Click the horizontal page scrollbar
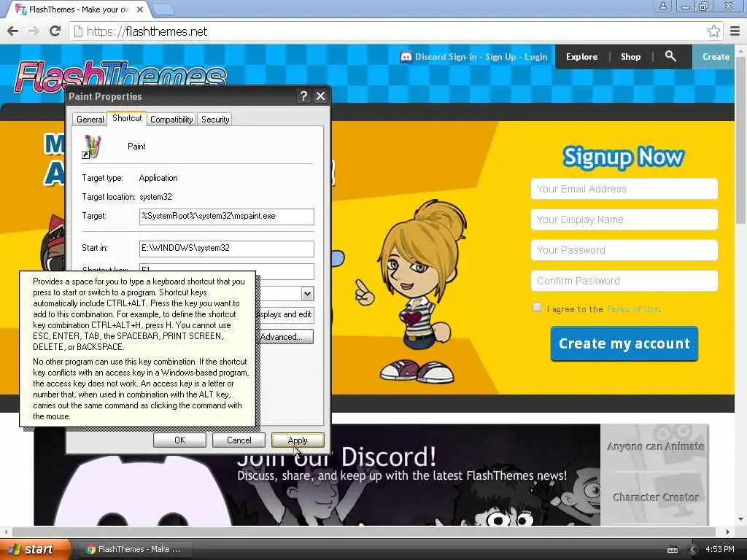Screen dimensions: 747x560 (x=365, y=532)
